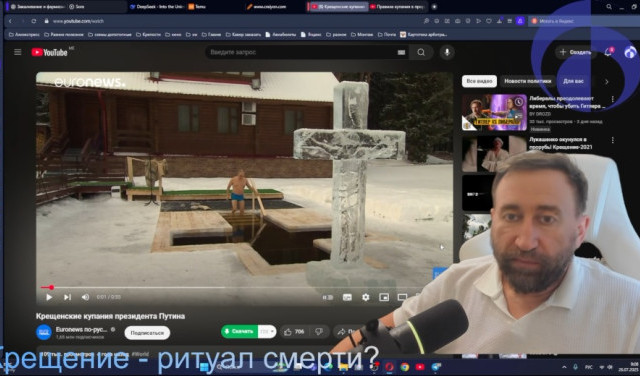Switch to the Sora browser tab
The height and width of the screenshot is (376, 640).
[78, 7]
